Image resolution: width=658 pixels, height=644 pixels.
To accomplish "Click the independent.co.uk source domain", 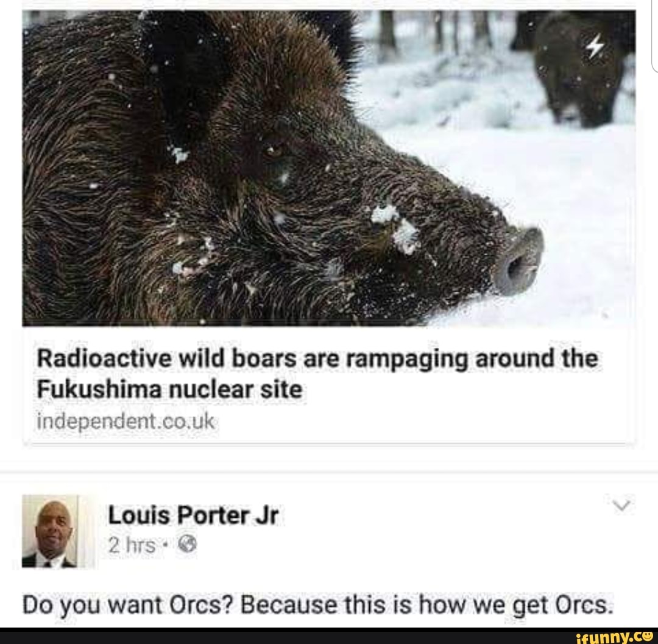I will [127, 422].
